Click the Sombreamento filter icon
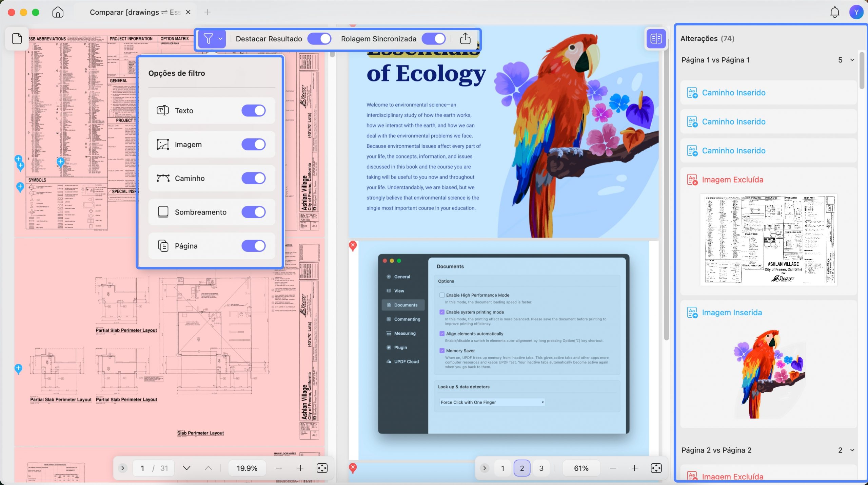 (x=163, y=212)
